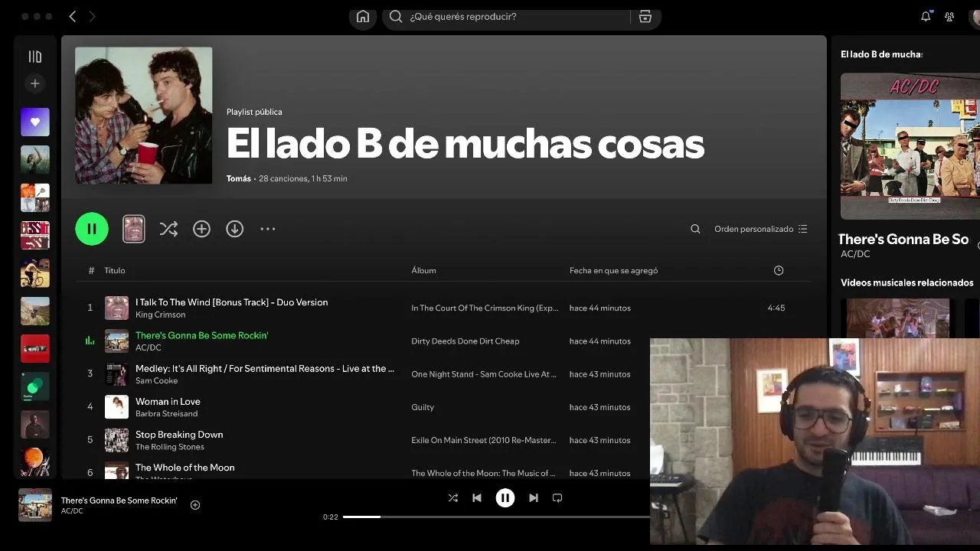Open Exile On Main Street album link
Screen dimensions: 980x551
[483, 440]
